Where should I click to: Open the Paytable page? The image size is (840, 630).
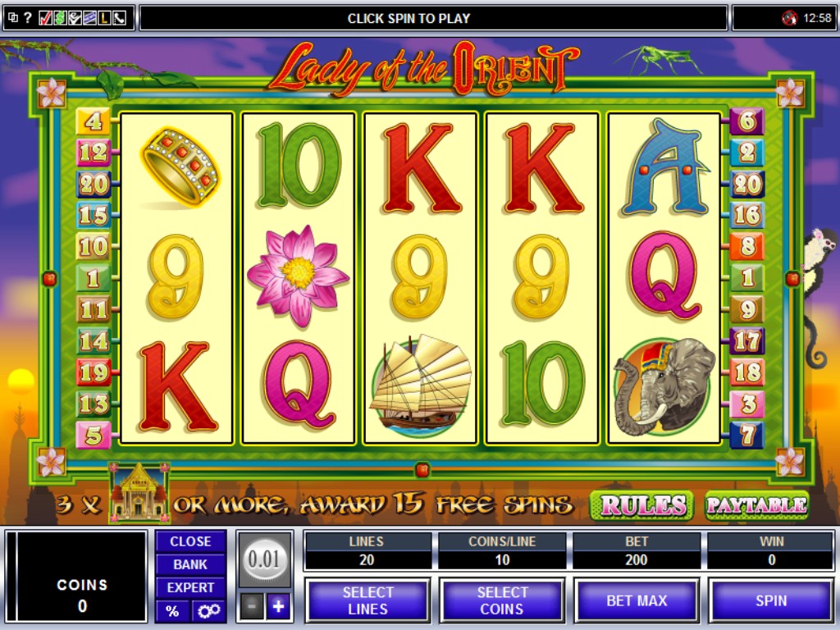(x=756, y=505)
